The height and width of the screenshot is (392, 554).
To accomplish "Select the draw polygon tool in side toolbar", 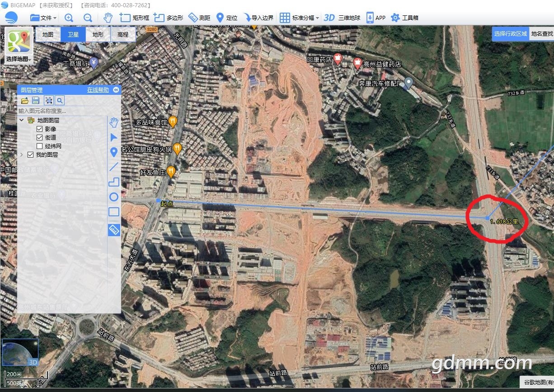I will tap(114, 182).
